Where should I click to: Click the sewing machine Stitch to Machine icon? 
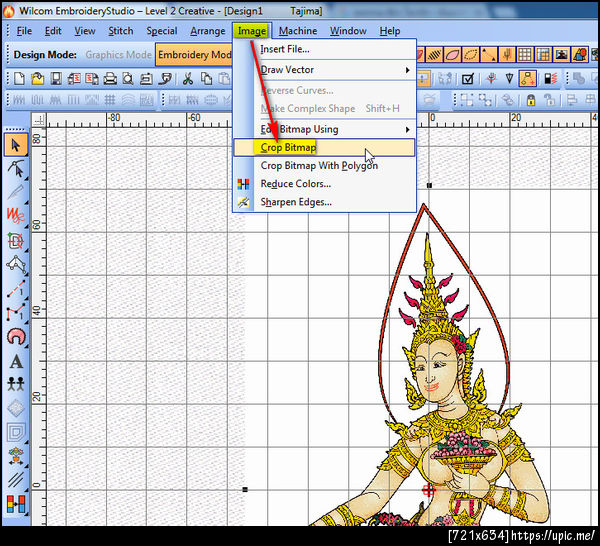pyautogui.click(x=146, y=79)
